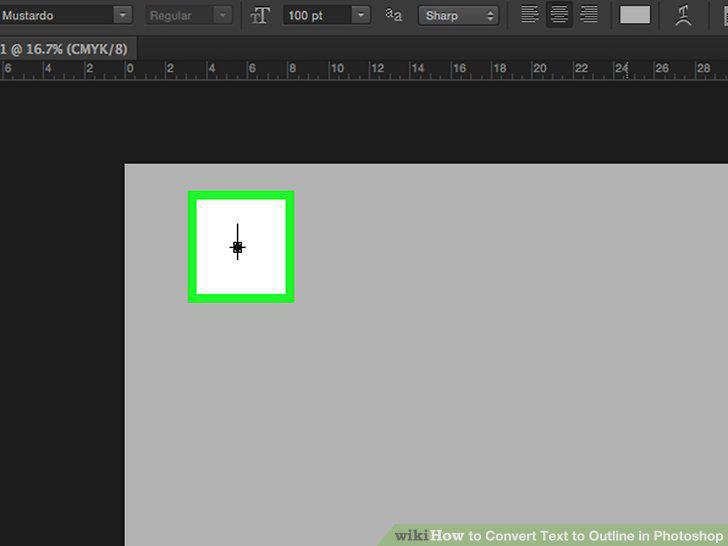Click the font size TT icon
Image resolution: width=728 pixels, height=546 pixels.
click(260, 15)
